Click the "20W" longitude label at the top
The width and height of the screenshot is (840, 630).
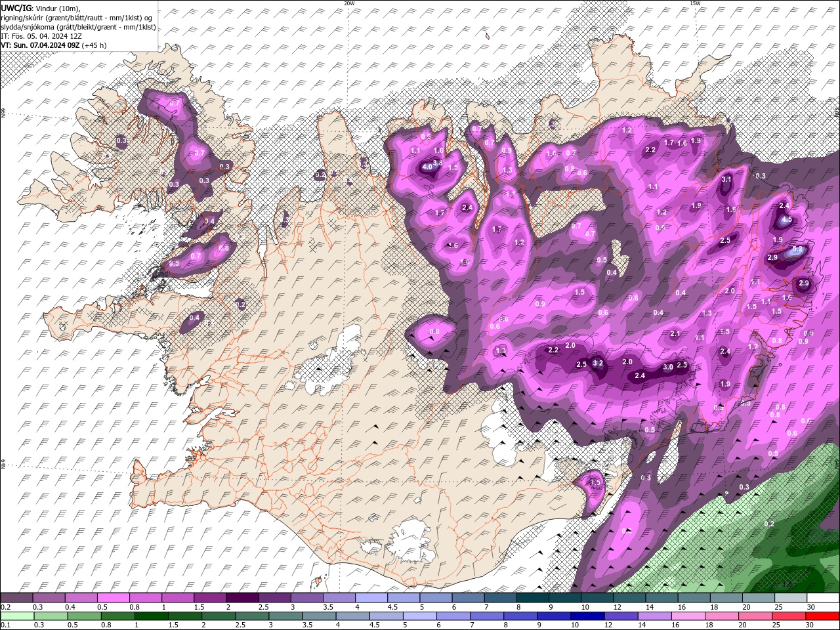[349, 3]
